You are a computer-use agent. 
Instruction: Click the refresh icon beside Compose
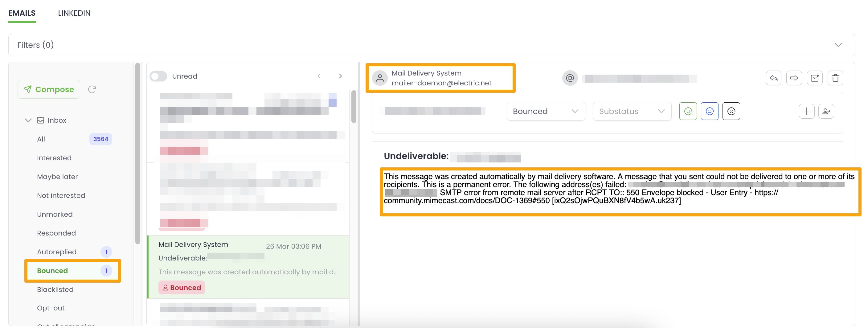point(92,89)
